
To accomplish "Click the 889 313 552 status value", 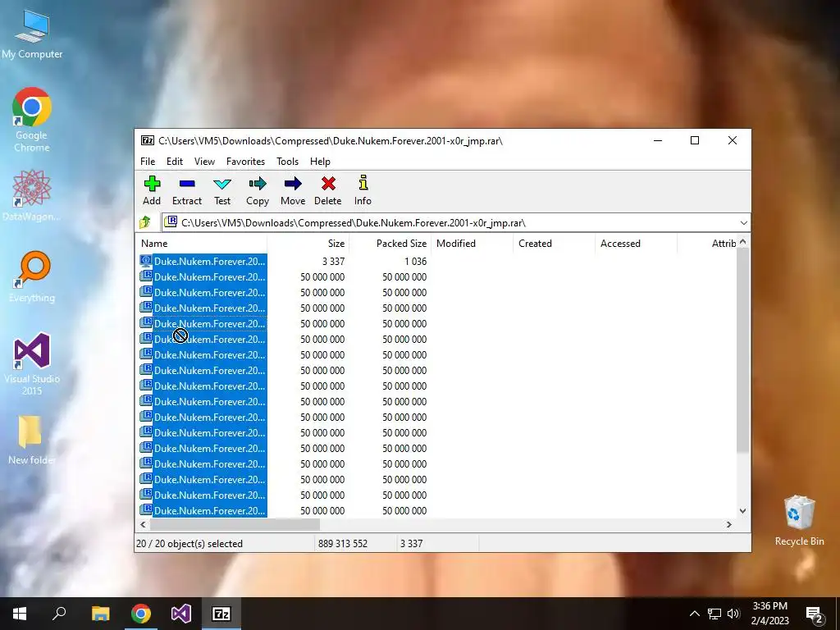I will pos(343,544).
